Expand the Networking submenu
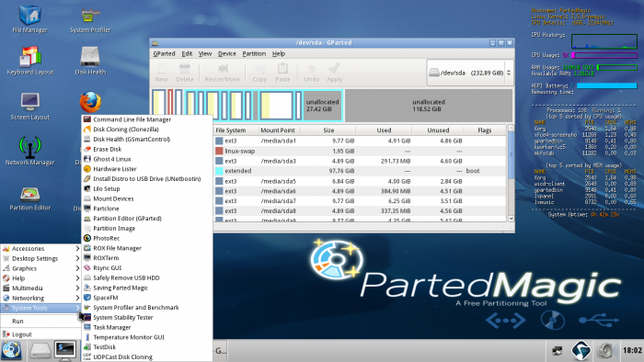 40,298
